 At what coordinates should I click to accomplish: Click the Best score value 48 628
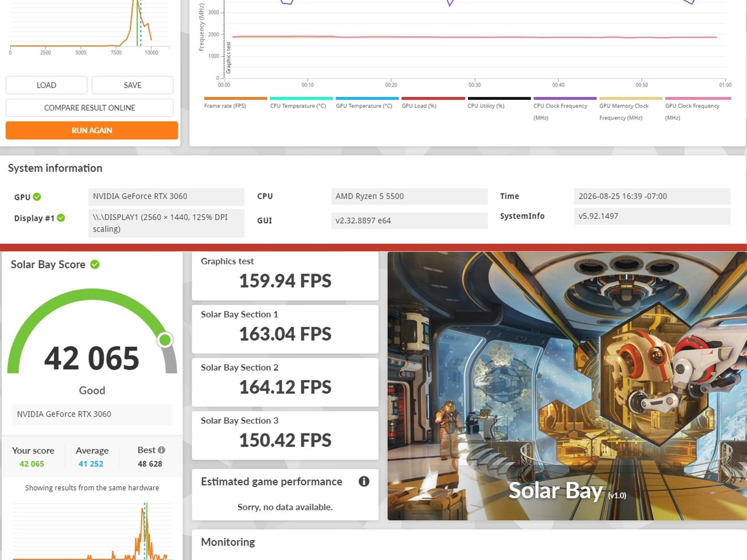(x=150, y=464)
